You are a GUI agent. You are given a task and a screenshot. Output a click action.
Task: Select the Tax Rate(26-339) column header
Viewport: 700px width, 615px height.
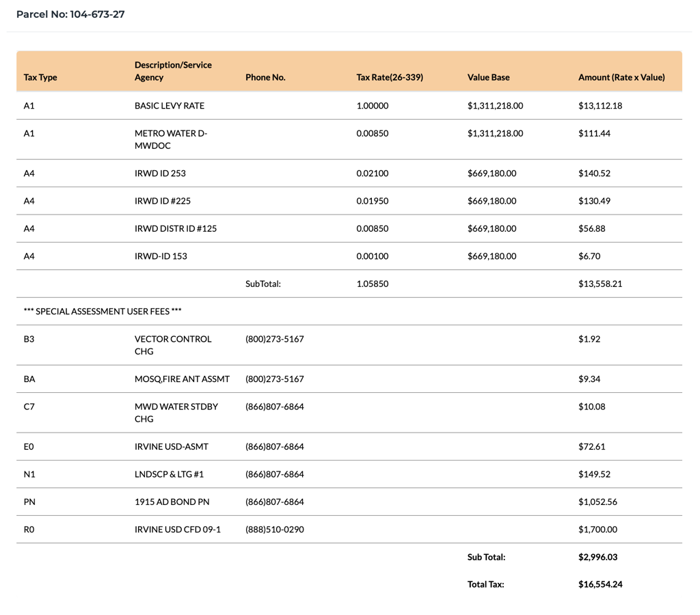[x=390, y=77]
